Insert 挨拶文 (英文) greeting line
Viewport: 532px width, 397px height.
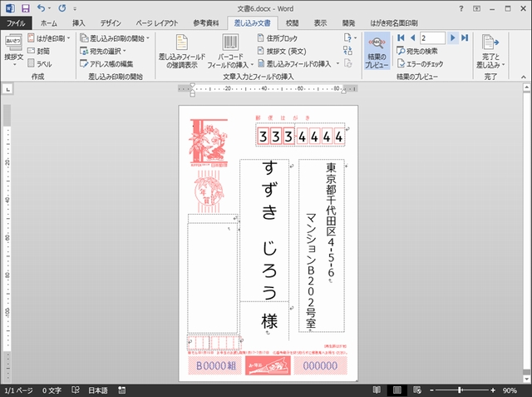[282, 51]
